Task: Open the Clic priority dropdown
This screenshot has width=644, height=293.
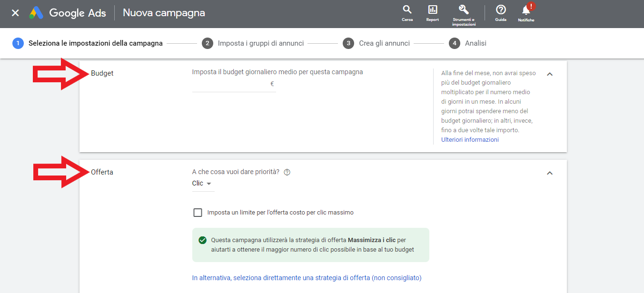Action: coord(202,184)
